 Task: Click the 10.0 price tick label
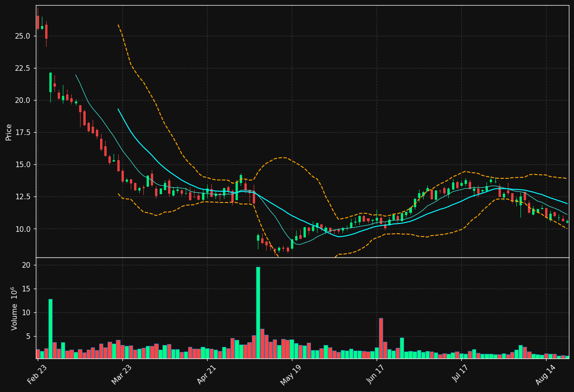click(22, 229)
